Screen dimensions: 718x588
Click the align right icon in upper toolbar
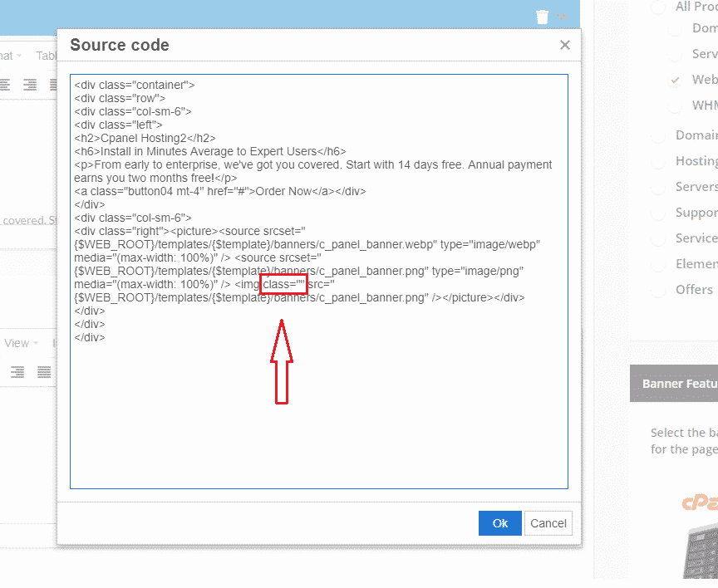coord(31,84)
